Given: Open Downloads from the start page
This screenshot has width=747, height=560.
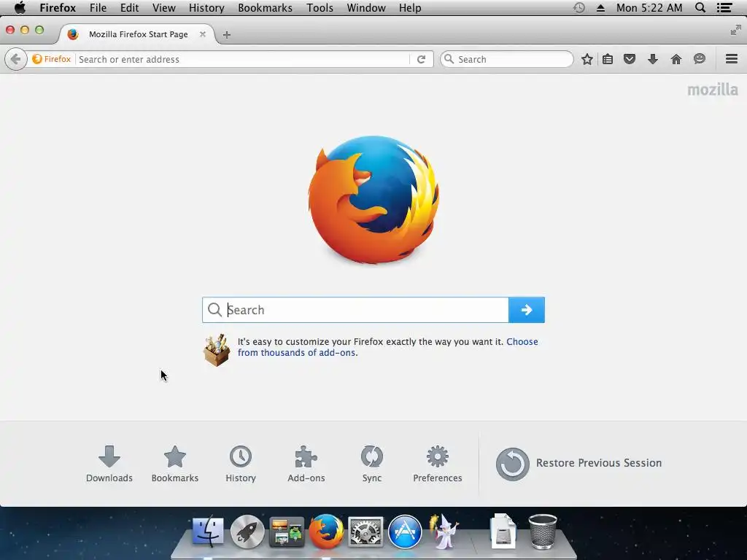Looking at the screenshot, I should tap(109, 464).
